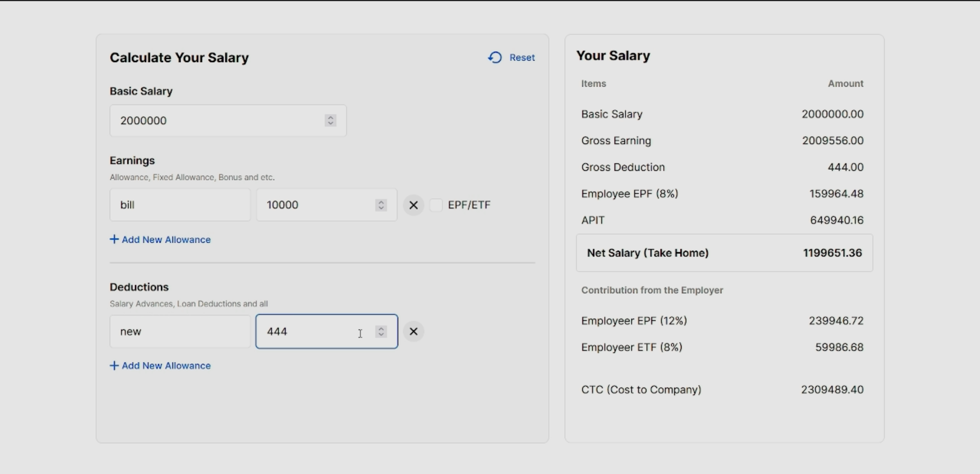
Task: Click the stepper on the 444 field
Action: [x=381, y=332]
